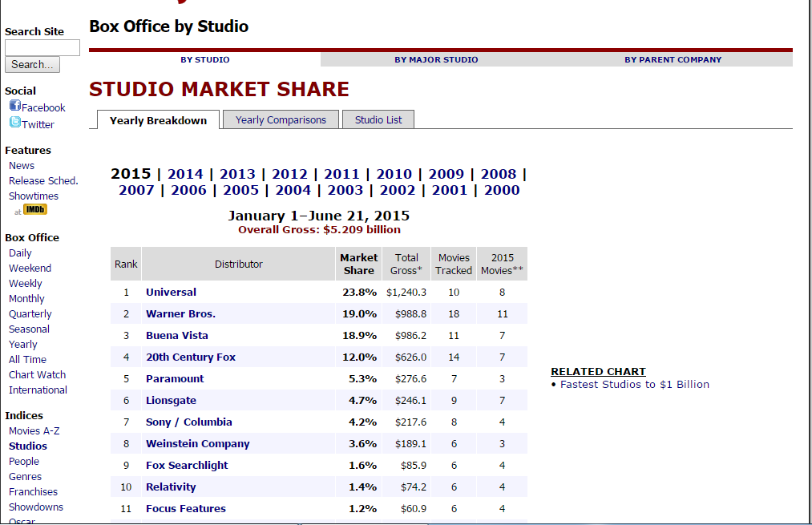Select year 2005 breakdown

pos(240,190)
